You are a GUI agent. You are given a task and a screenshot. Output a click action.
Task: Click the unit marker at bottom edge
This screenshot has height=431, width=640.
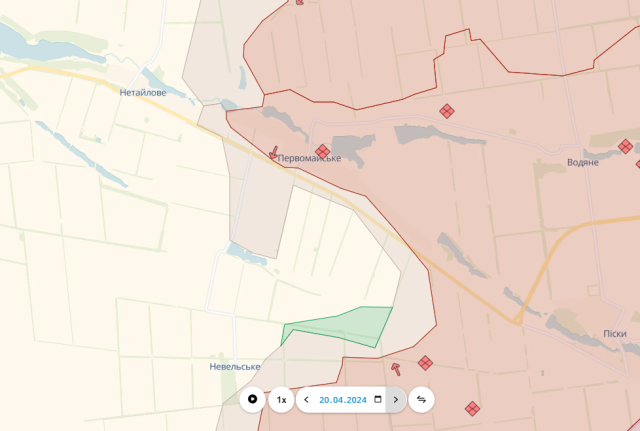(472, 408)
